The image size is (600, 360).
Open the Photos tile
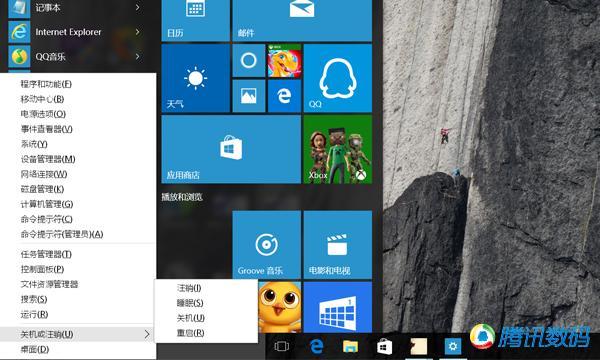point(249,96)
